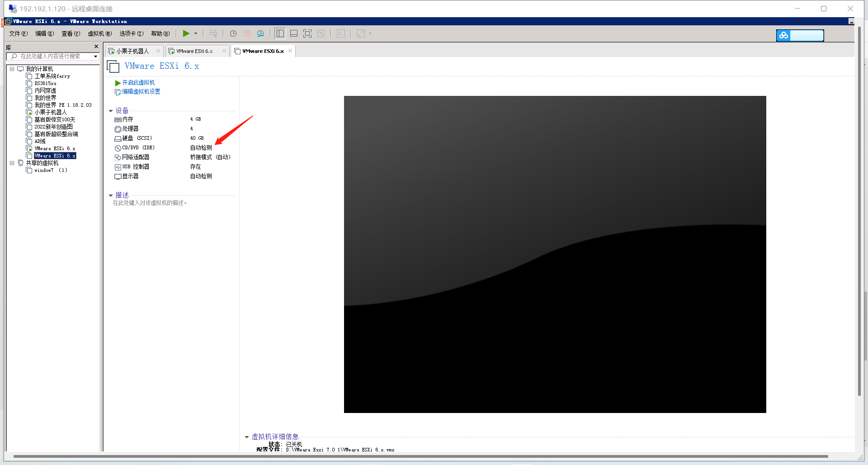Click the green Power On play icon
The image size is (868, 465).
pos(186,33)
